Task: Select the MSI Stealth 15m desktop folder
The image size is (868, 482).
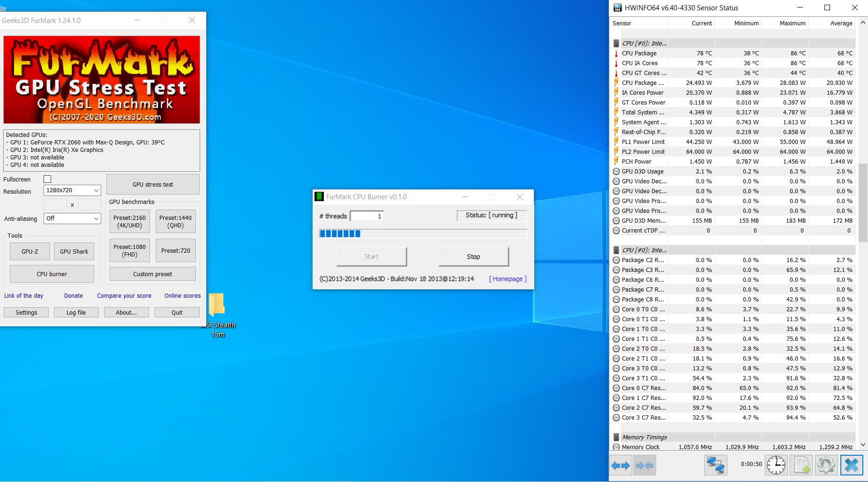Action: 217,315
